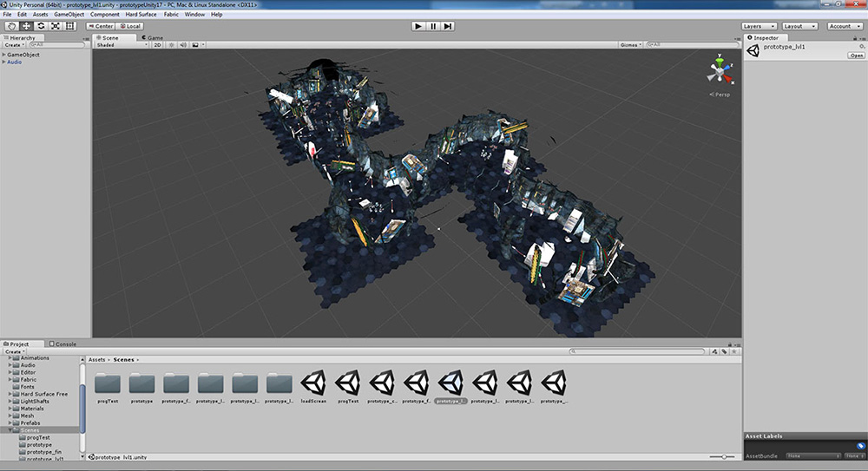Viewport: 868px width, 471px height.
Task: Toggle scene audio speaker icon
Action: click(182, 44)
